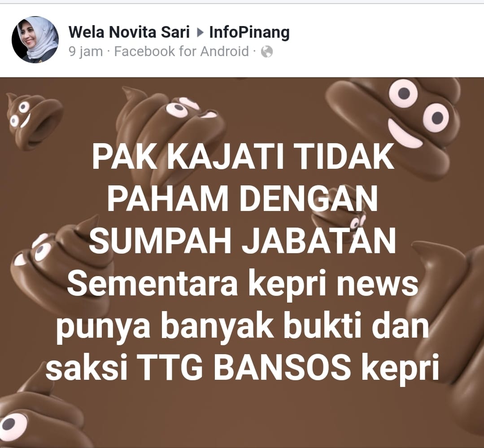484x448 pixels.
Task: Click the arrow between name and InfoPinang
Action: [200, 32]
